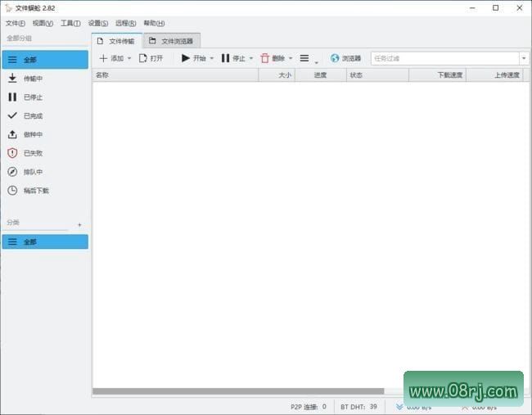Add a new category with the plus icon
The height and width of the screenshot is (415, 532).
[79, 224]
